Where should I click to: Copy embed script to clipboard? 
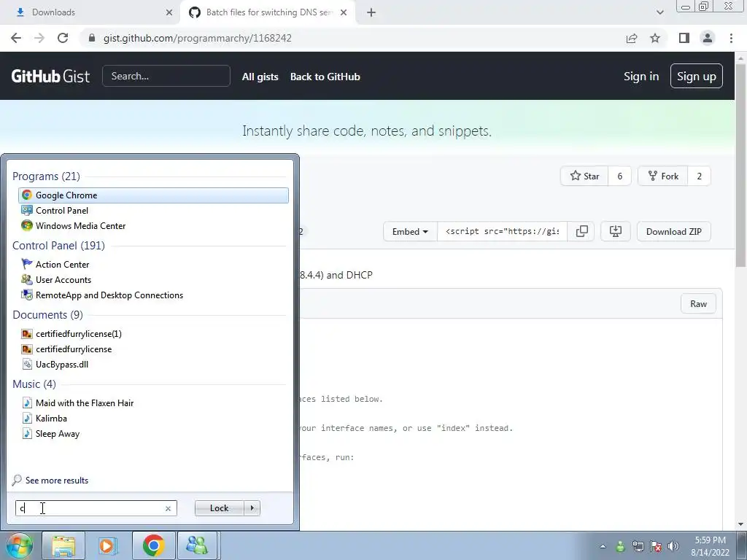[581, 231]
